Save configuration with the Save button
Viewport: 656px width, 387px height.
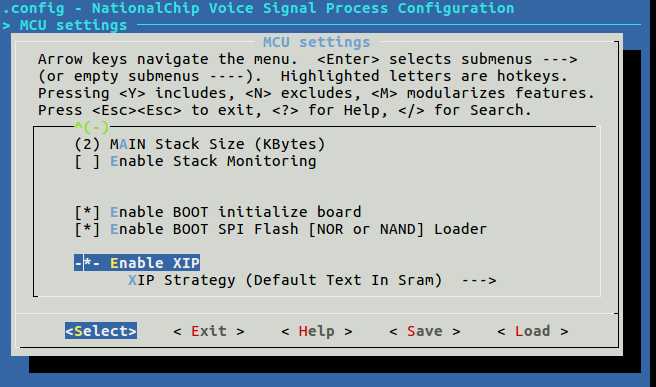[425, 331]
